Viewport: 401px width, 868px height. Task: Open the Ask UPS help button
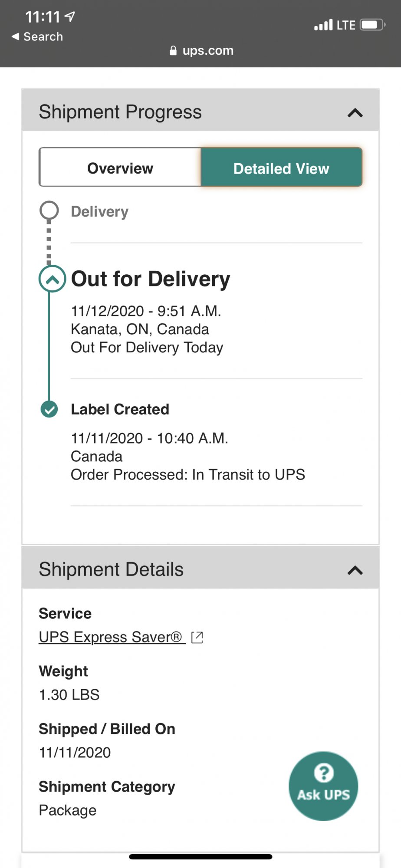click(323, 786)
